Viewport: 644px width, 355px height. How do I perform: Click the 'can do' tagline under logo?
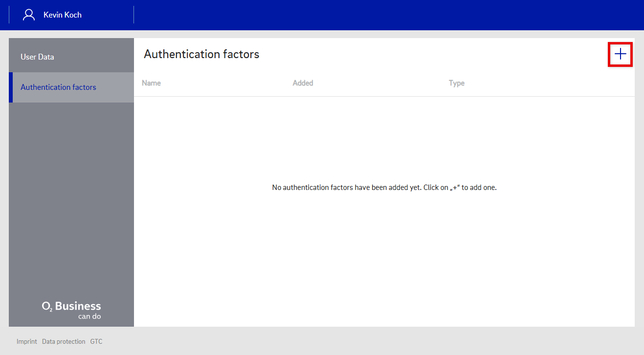pos(89,316)
